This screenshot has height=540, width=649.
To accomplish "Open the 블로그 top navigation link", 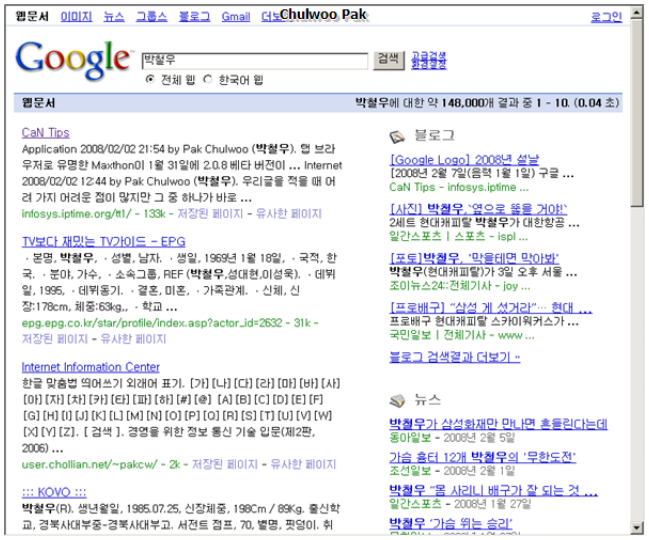I will tap(194, 17).
